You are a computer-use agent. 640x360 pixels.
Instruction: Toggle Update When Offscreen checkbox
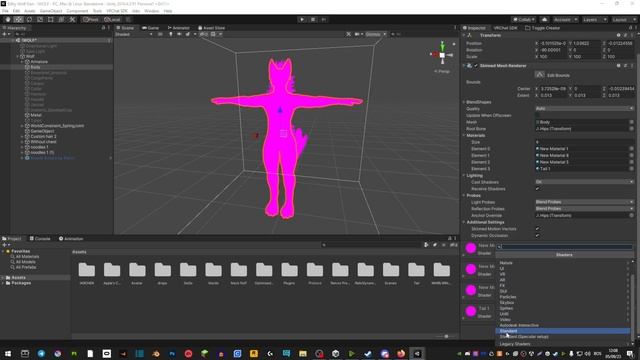point(537,116)
